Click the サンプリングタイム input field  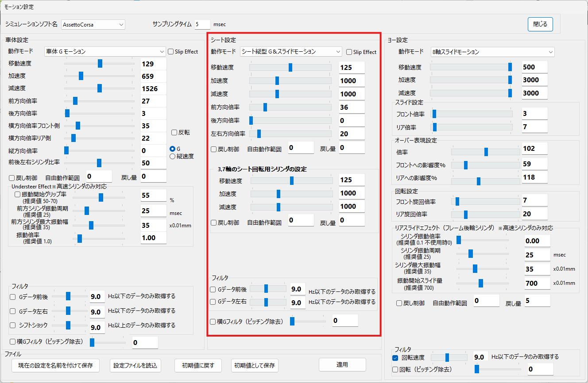point(202,24)
